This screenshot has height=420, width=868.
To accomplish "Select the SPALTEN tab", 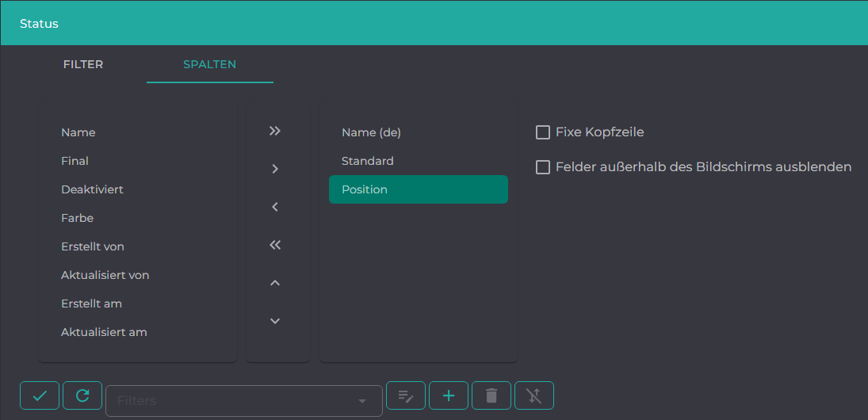I will coord(210,64).
